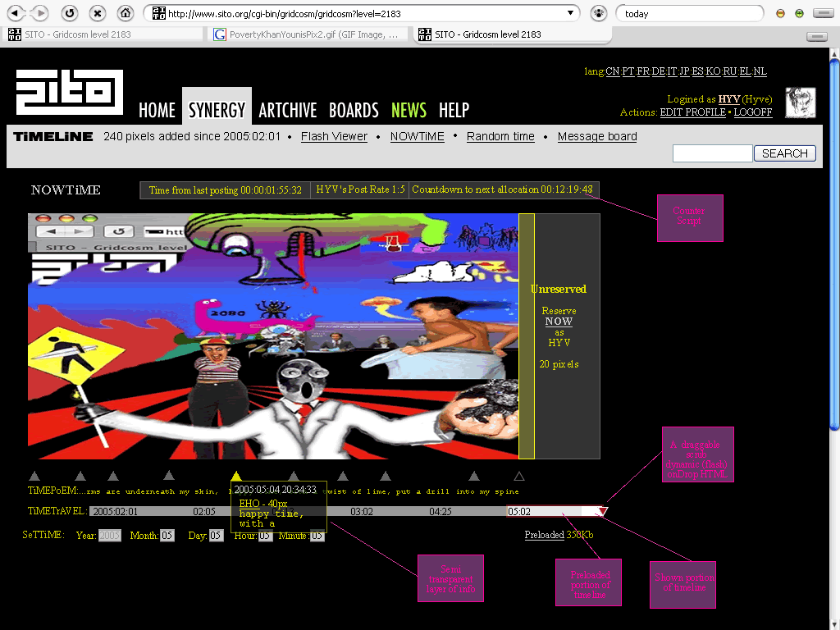Click the 04:25 label on the timeline

coord(441,512)
